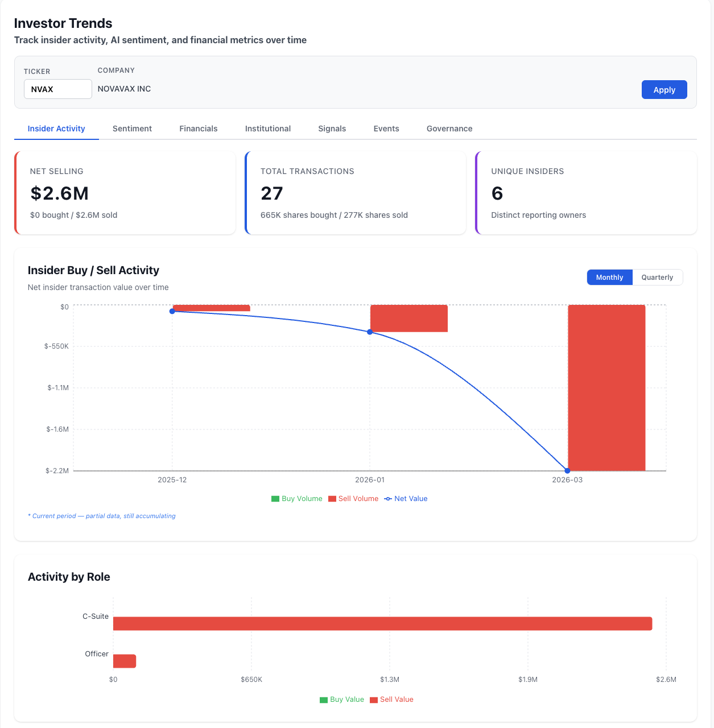Open the Net Selling summary card
Image resolution: width=714 pixels, height=728 pixels.
tap(125, 193)
